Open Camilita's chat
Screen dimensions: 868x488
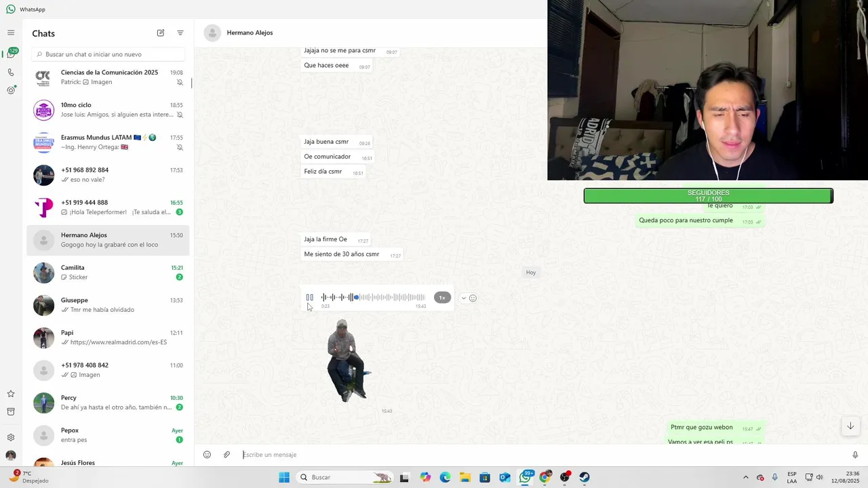click(108, 272)
